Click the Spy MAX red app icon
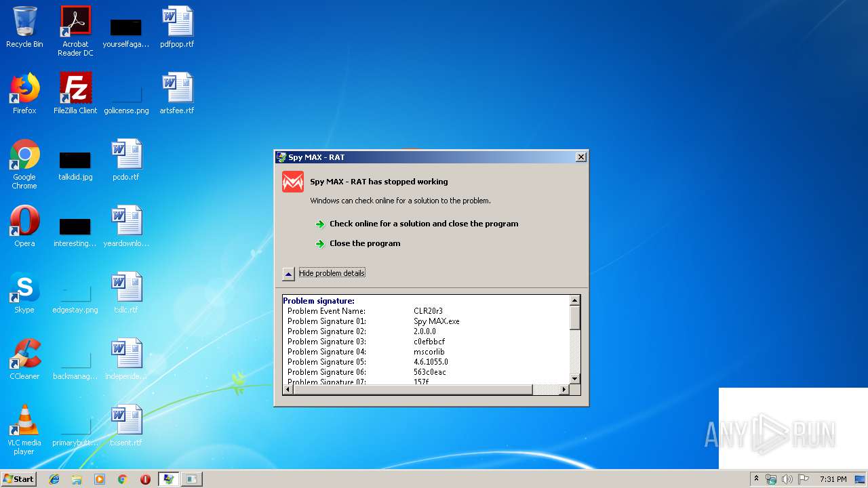This screenshot has height=488, width=868. pyautogui.click(x=293, y=182)
